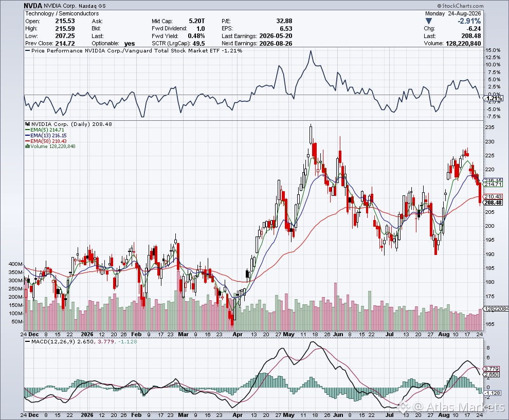Click the EMA(5) 214.71 legend entry
The width and height of the screenshot is (509, 420).
[45, 130]
